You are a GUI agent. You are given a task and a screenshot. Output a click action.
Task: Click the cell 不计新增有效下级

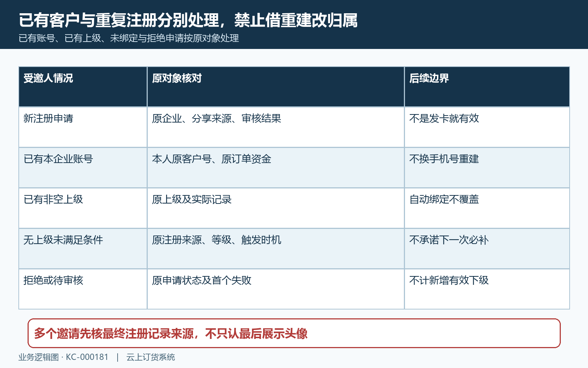[x=487, y=289]
